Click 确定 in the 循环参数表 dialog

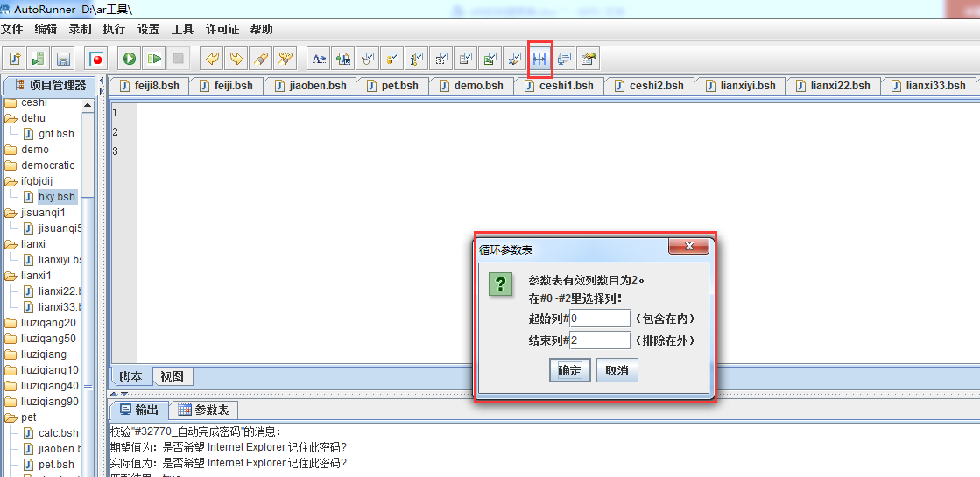pyautogui.click(x=569, y=370)
